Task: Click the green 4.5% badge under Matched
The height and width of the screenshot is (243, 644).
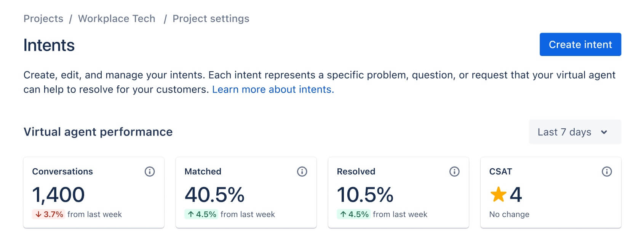Action: (x=201, y=214)
